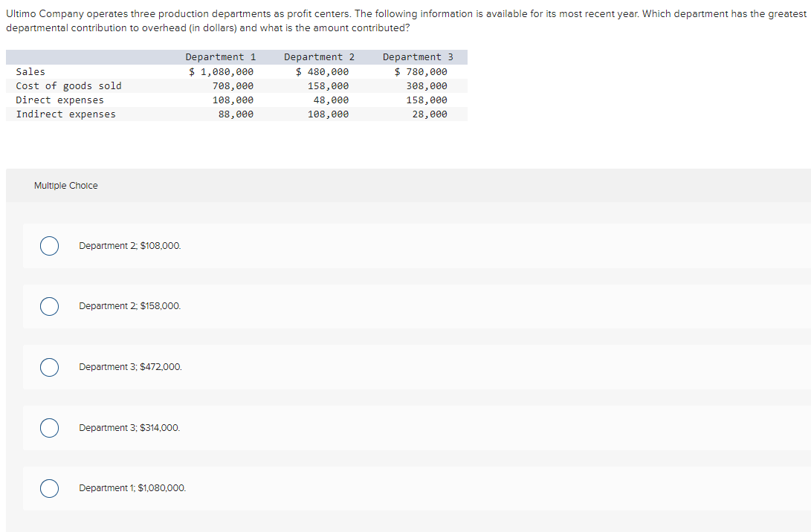The image size is (811, 532).
Task: Click the Multiple Choice section header
Action: [65, 185]
